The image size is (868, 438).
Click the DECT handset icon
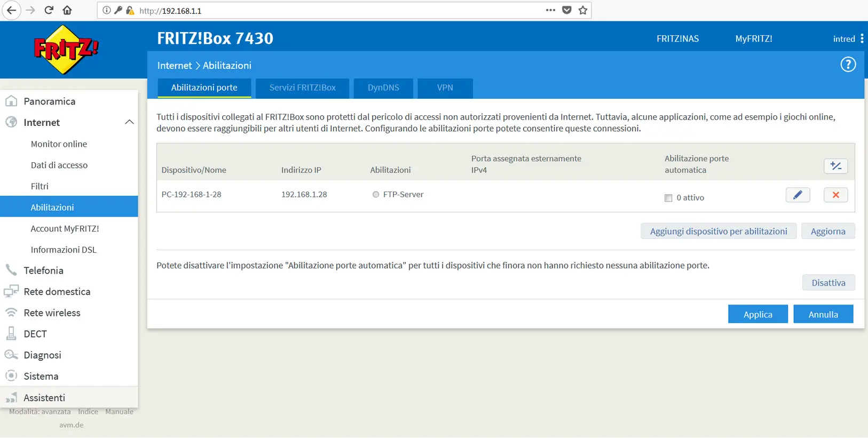(11, 333)
